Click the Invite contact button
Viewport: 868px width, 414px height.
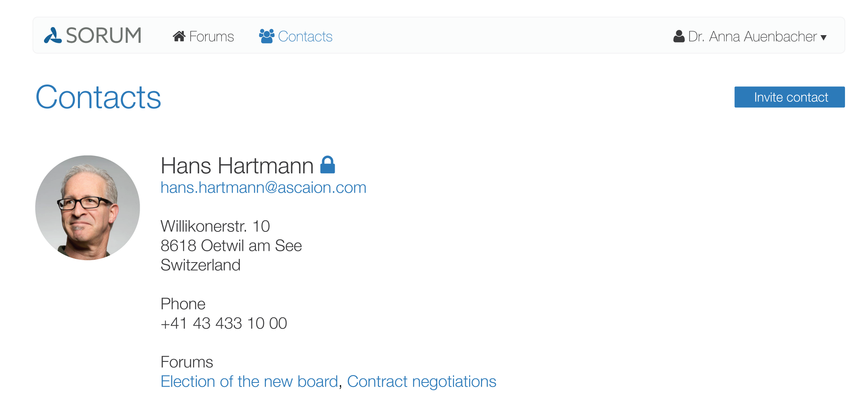coord(789,97)
